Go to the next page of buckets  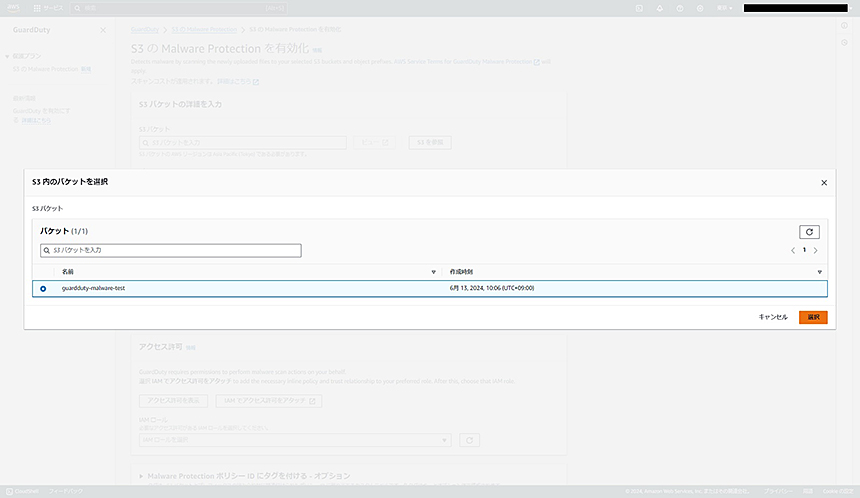[x=816, y=251]
